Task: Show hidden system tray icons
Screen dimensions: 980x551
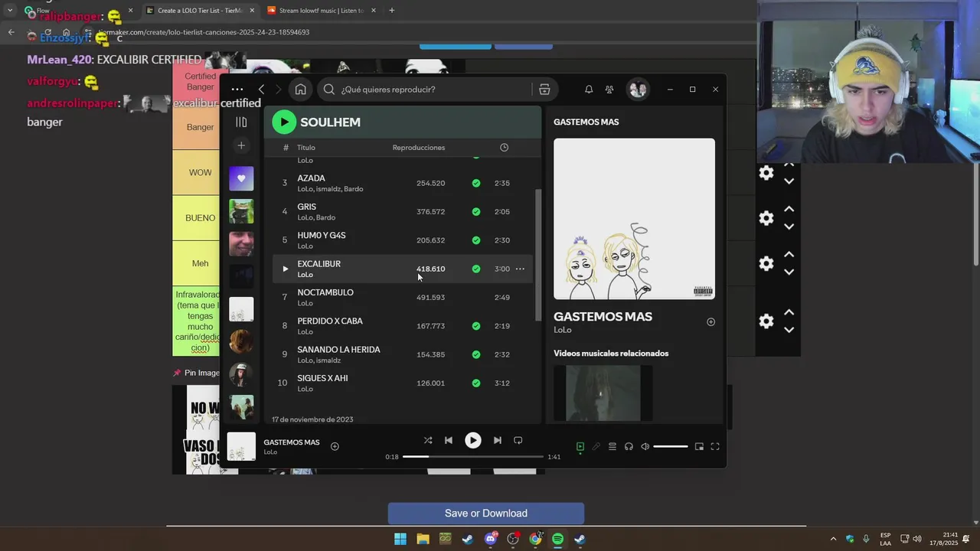Action: (x=835, y=539)
